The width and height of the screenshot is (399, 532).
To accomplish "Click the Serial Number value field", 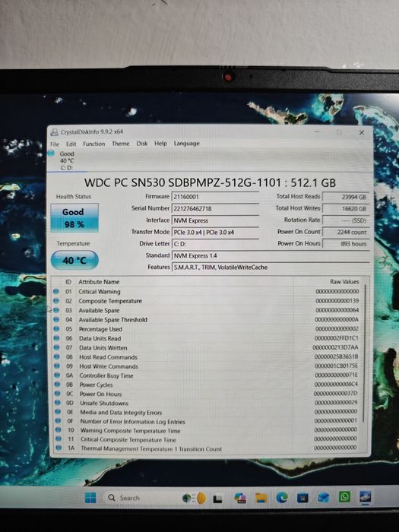I will [x=215, y=209].
